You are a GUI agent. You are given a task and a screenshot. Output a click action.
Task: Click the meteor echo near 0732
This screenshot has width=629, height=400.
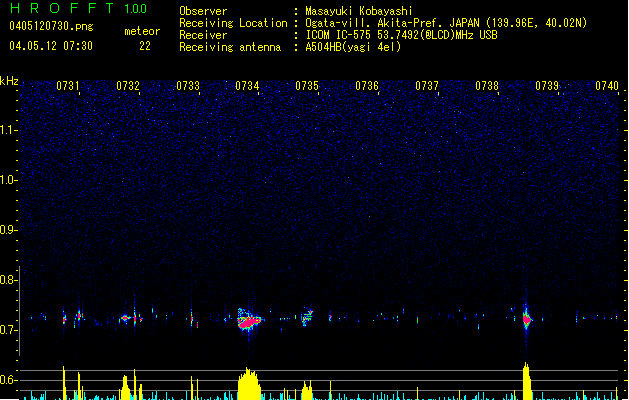tap(126, 319)
